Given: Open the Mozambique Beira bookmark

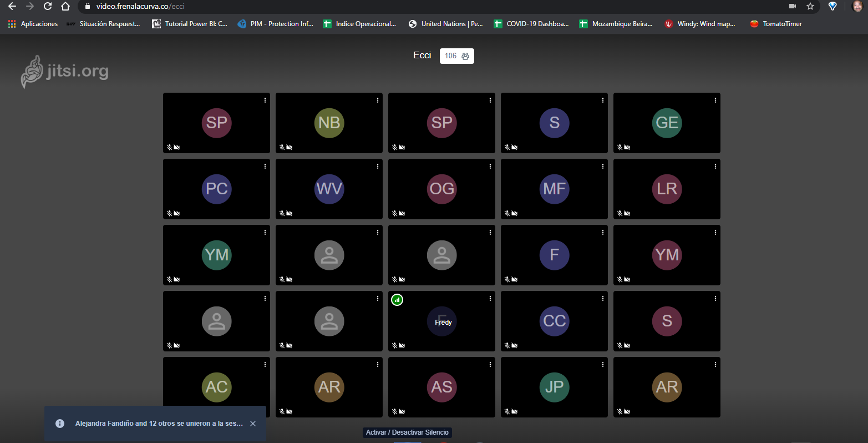Looking at the screenshot, I should [616, 24].
